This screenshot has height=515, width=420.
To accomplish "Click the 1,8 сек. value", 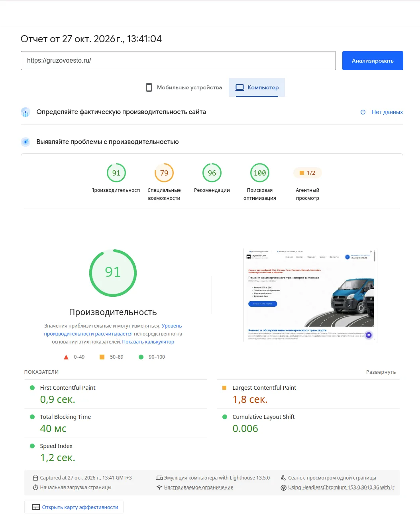I will coord(250,400).
